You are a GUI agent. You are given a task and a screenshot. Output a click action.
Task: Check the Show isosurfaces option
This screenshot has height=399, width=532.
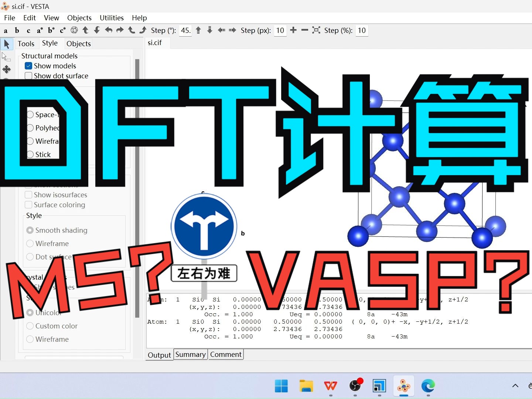tap(28, 195)
